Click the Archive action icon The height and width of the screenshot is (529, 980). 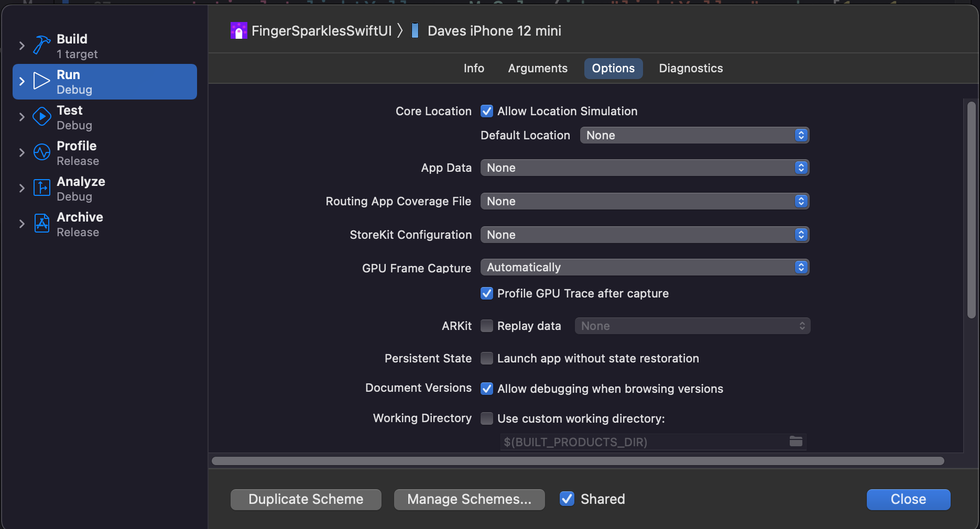(41, 224)
